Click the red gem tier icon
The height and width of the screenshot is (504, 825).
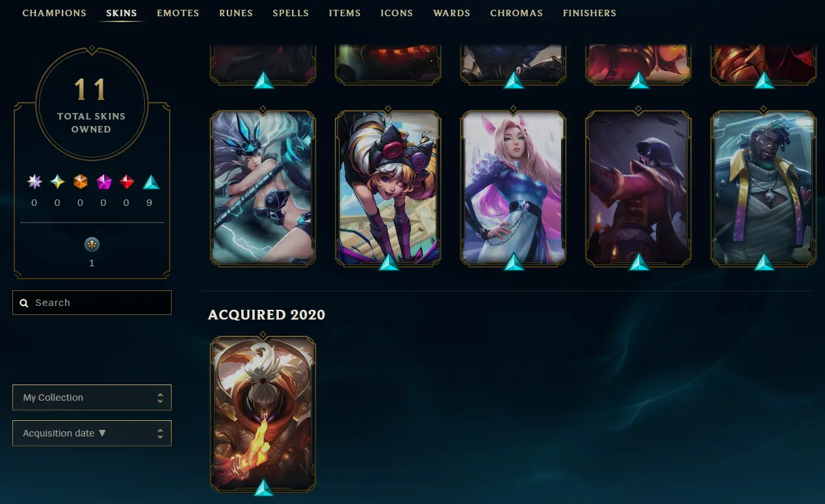(x=127, y=182)
